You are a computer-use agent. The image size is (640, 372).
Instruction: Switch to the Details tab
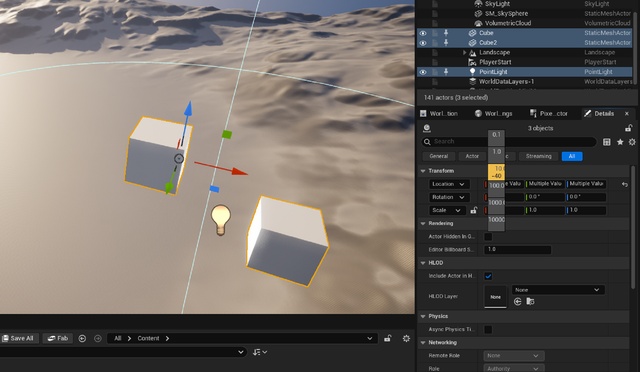pos(599,114)
